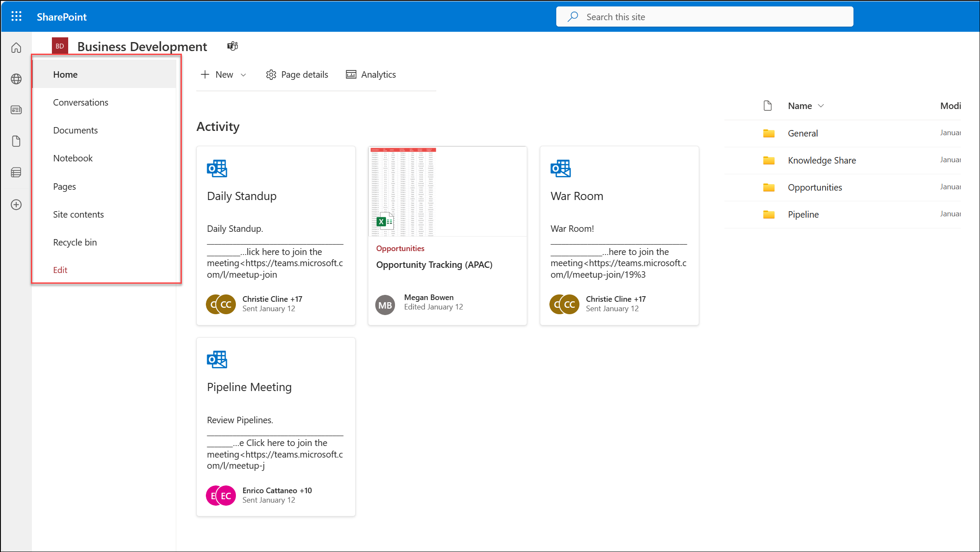Image resolution: width=980 pixels, height=552 pixels.
Task: Open the global navigation globe icon
Action: click(16, 79)
